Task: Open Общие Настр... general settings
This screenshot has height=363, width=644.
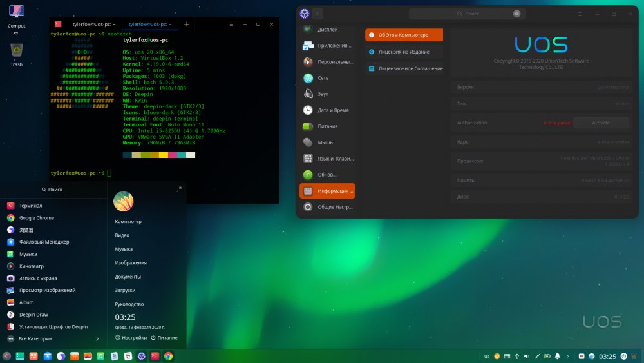Action: [x=327, y=207]
